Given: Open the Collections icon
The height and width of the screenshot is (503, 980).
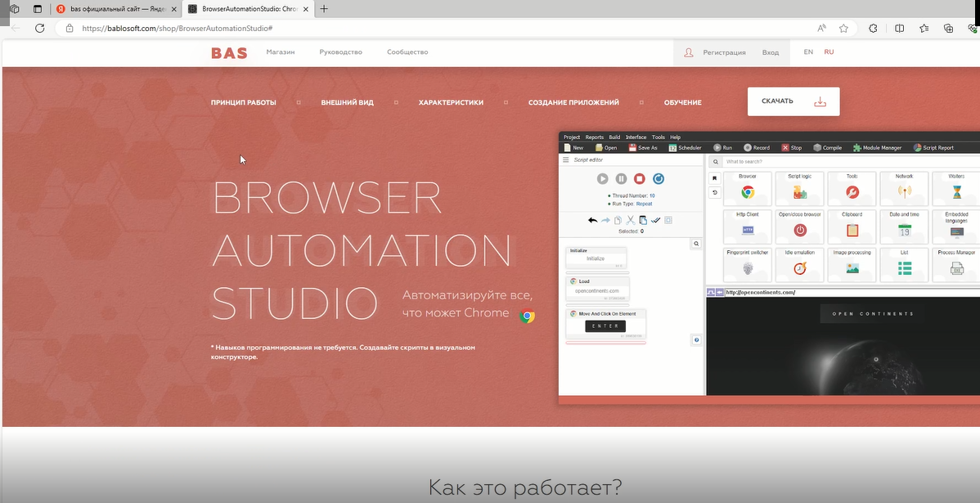Looking at the screenshot, I should tap(949, 28).
